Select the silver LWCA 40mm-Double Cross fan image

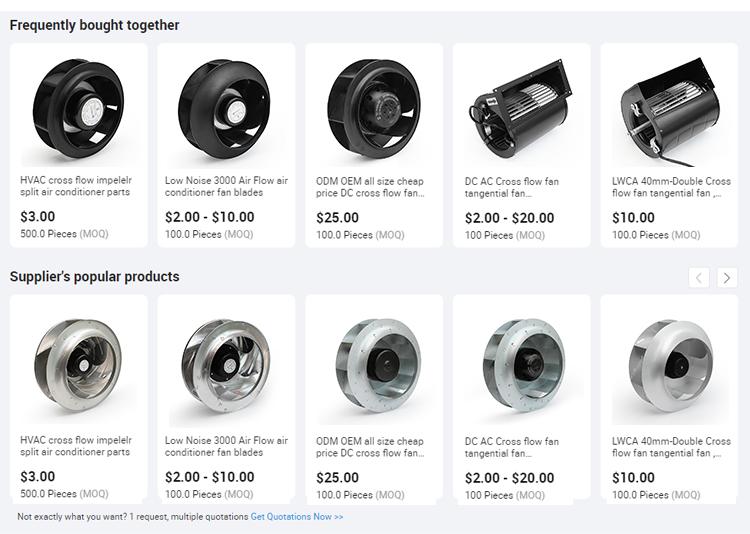tap(669, 366)
